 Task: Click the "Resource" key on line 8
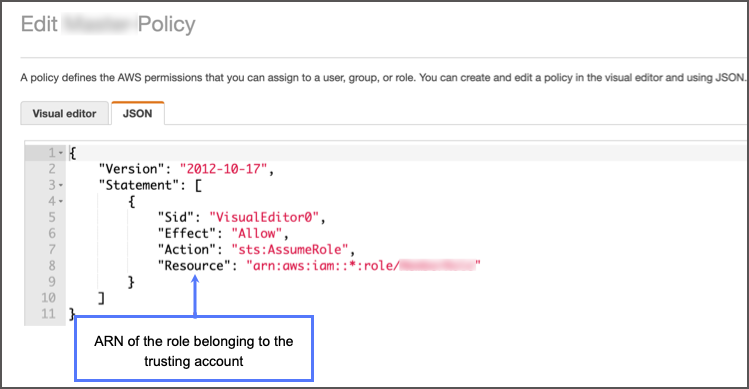pyautogui.click(x=194, y=266)
